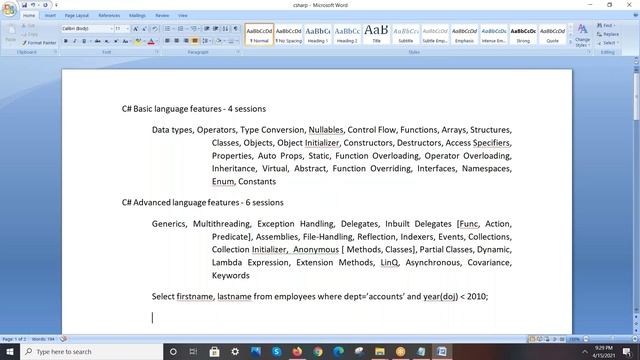Apply the Normal style
The image size is (640, 360).
point(259,35)
